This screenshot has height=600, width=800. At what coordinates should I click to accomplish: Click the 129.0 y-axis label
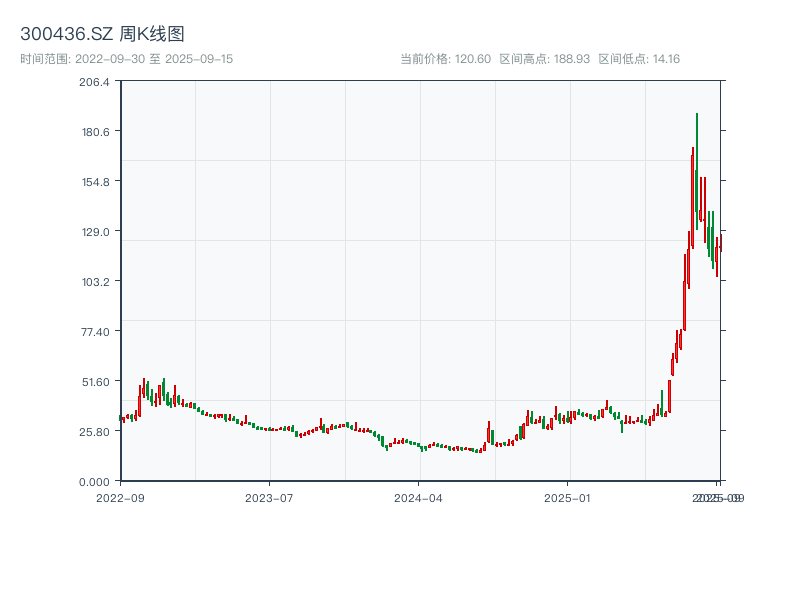tap(96, 232)
